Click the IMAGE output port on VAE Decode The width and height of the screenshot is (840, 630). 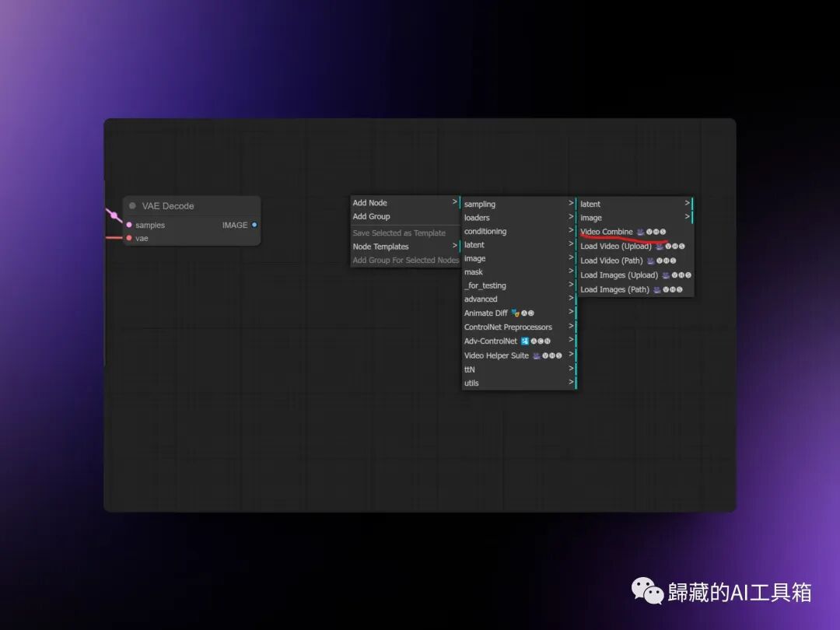[x=254, y=225]
